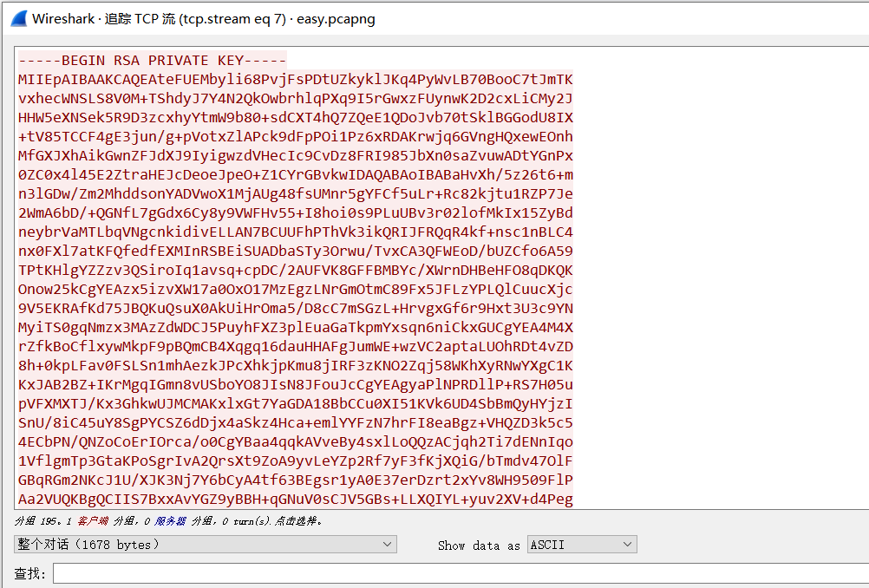Click the Wireshark shark fin title icon

[x=16, y=17]
